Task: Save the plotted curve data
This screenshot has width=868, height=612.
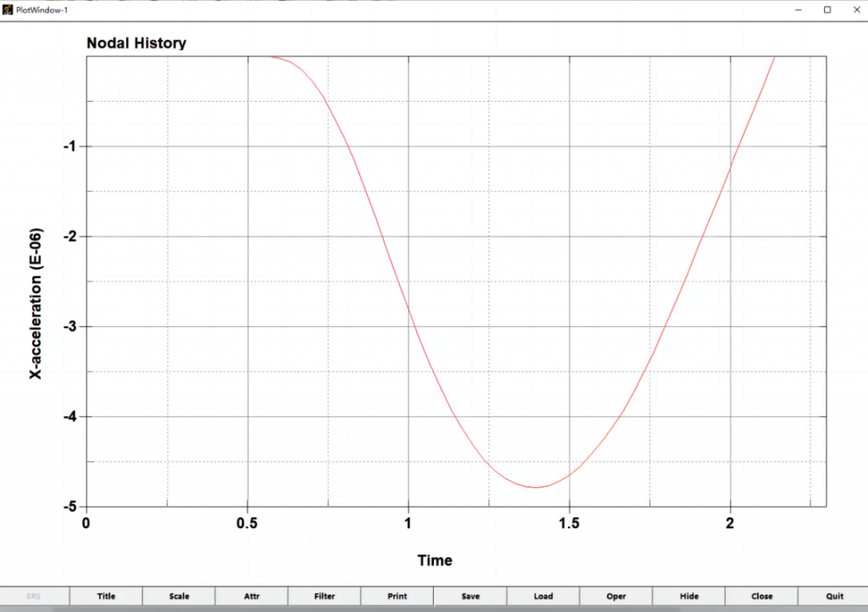Action: 470,596
